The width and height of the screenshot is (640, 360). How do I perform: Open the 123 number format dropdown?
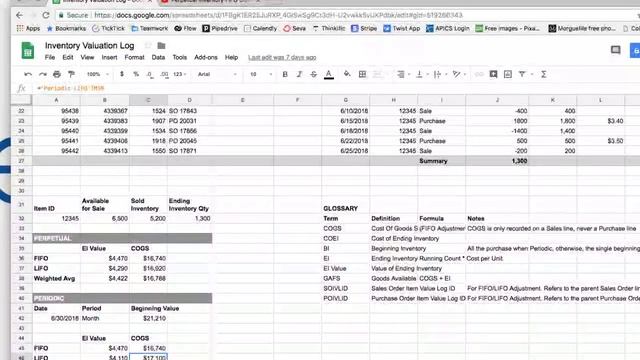pyautogui.click(x=180, y=74)
